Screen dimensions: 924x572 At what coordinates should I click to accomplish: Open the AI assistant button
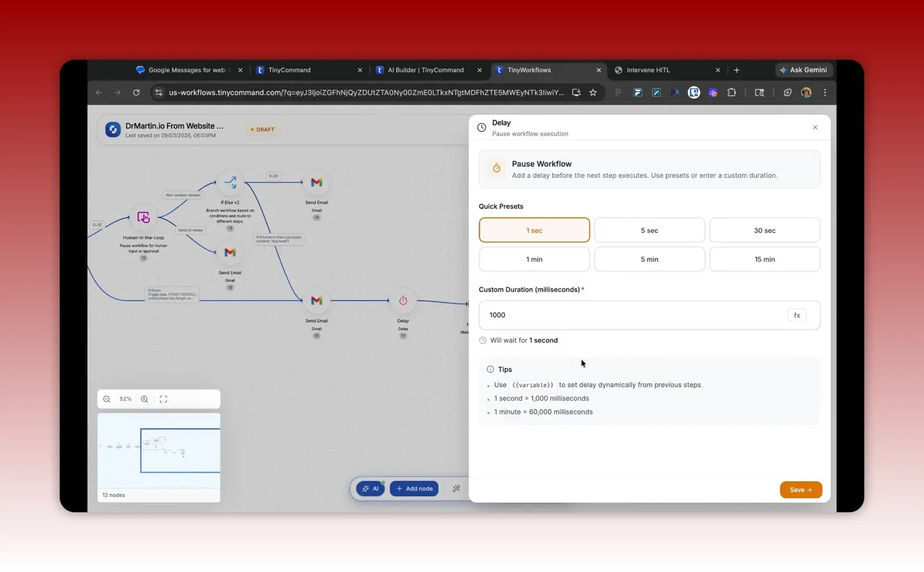tap(370, 488)
